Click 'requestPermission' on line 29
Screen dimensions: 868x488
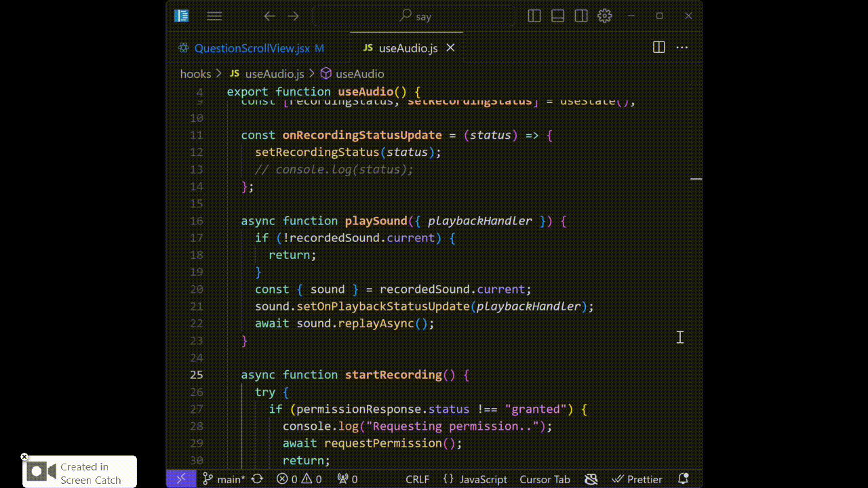point(383,443)
